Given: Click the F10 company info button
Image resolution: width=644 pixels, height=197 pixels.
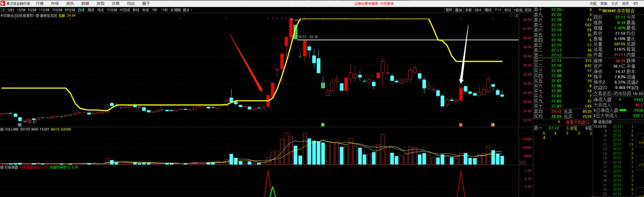Looking at the screenshot, I should tap(498, 10).
